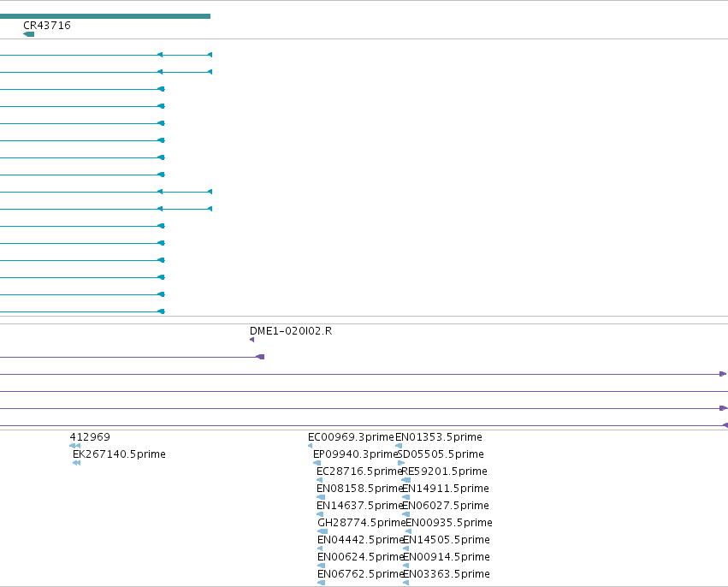Select the CR43716 gene arrow glyph
The image size is (728, 587).
point(28,34)
